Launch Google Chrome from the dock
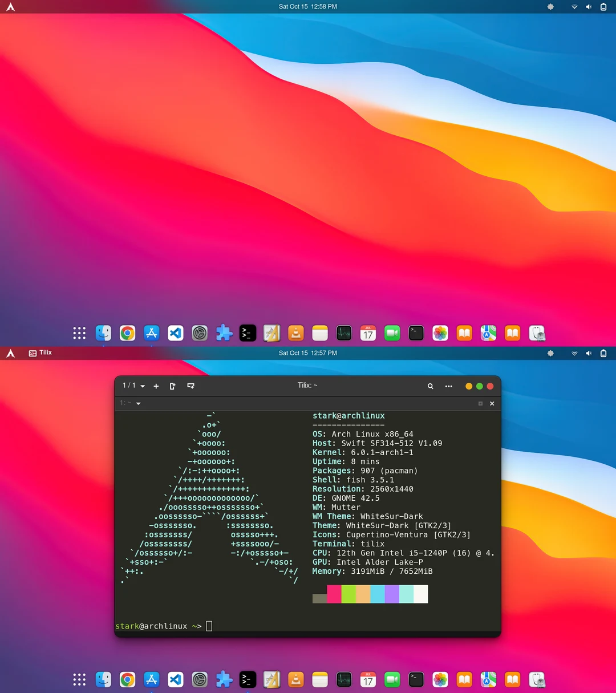This screenshot has width=616, height=693. [127, 679]
